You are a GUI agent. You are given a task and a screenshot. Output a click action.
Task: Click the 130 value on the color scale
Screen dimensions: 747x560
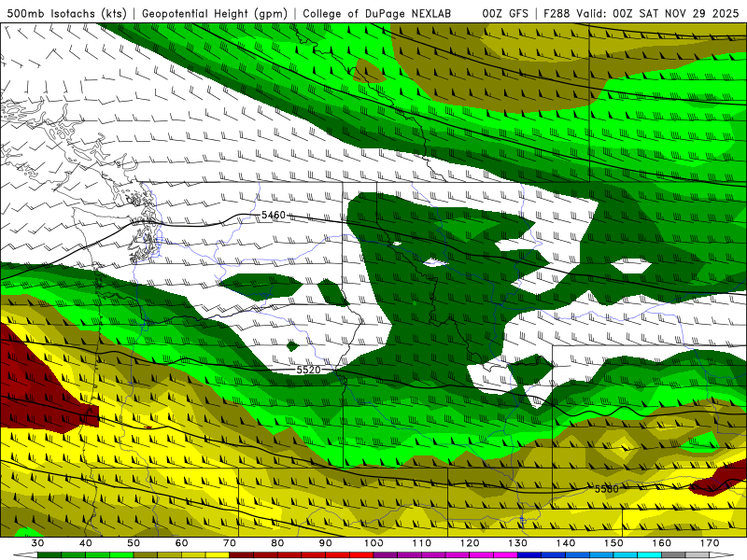(518, 543)
